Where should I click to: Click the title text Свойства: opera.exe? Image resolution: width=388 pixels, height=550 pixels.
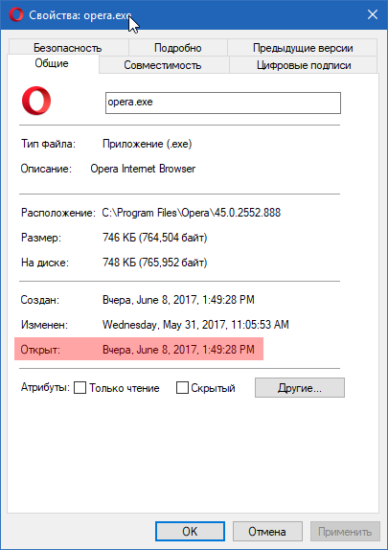pos(80,15)
